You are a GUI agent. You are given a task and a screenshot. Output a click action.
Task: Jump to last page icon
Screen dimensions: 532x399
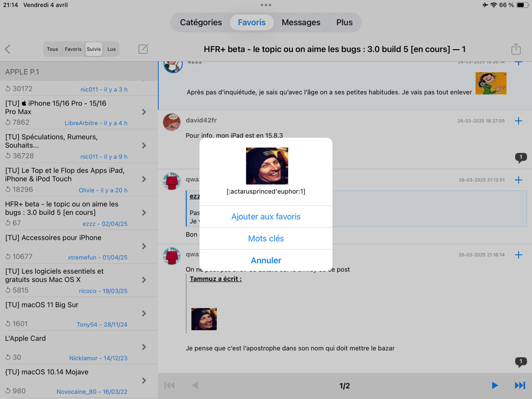(520, 386)
